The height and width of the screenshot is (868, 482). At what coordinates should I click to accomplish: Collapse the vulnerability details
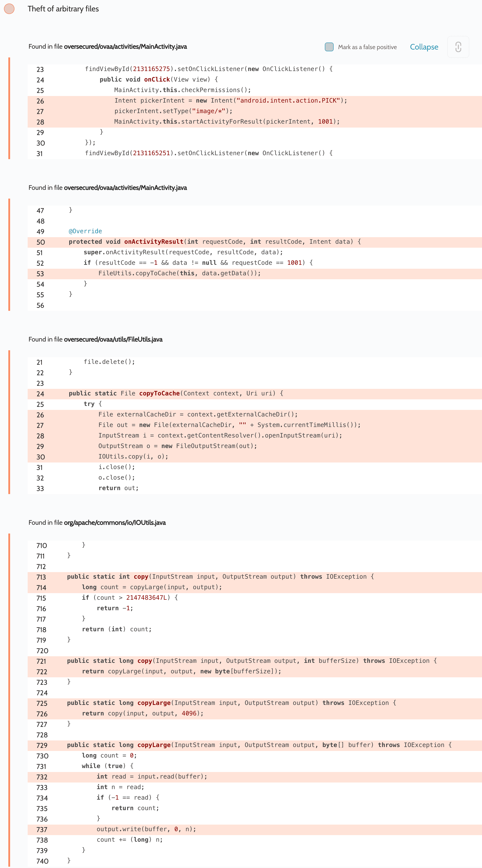(424, 47)
